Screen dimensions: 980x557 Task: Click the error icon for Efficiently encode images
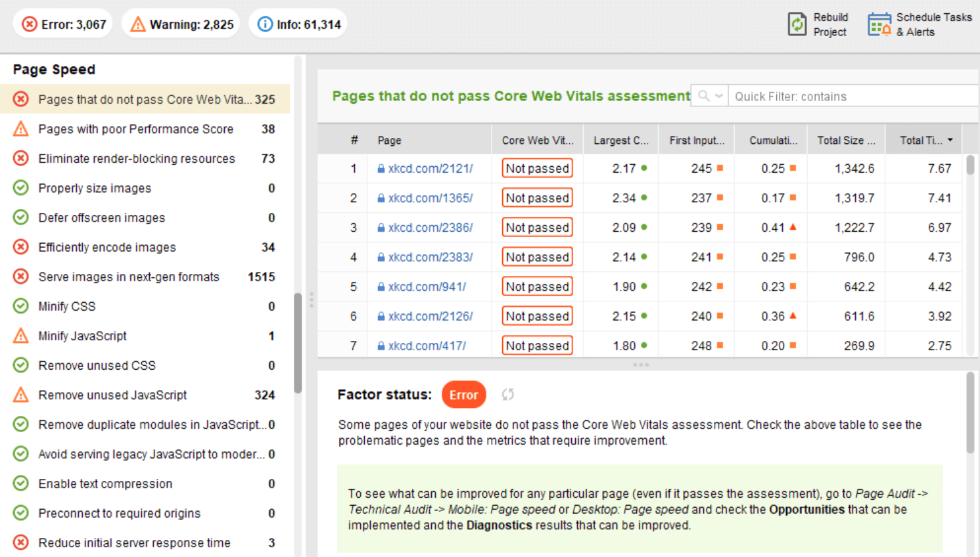click(21, 247)
